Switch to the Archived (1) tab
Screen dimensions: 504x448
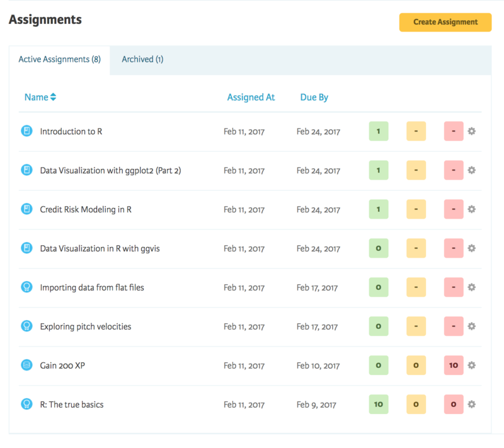[142, 59]
